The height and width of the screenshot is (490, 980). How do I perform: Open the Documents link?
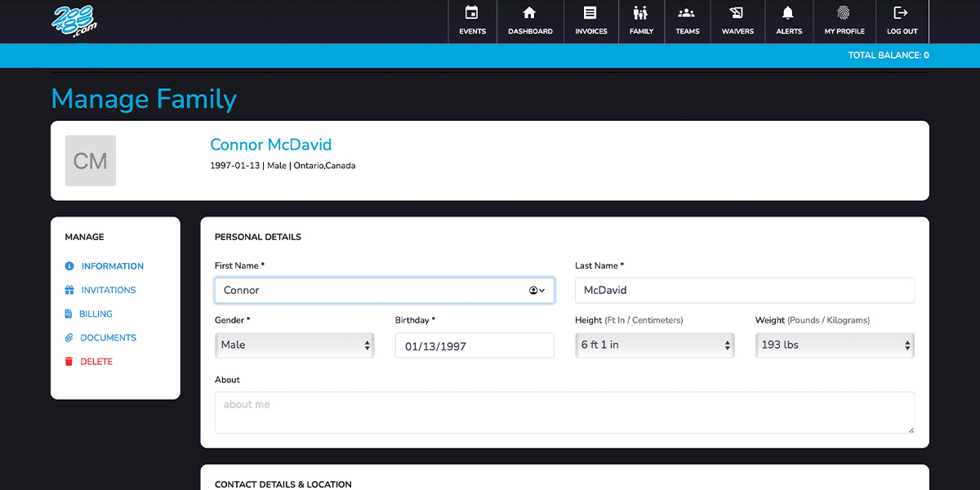pos(109,337)
